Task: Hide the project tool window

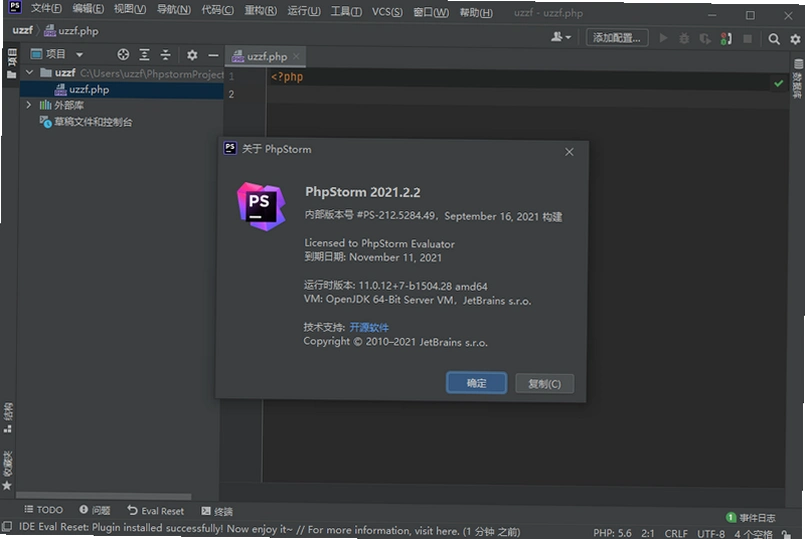Action: pos(213,55)
